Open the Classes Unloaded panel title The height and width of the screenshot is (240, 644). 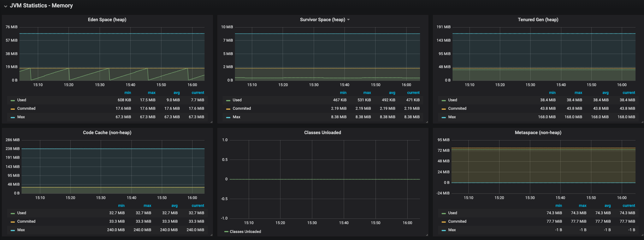(x=323, y=133)
